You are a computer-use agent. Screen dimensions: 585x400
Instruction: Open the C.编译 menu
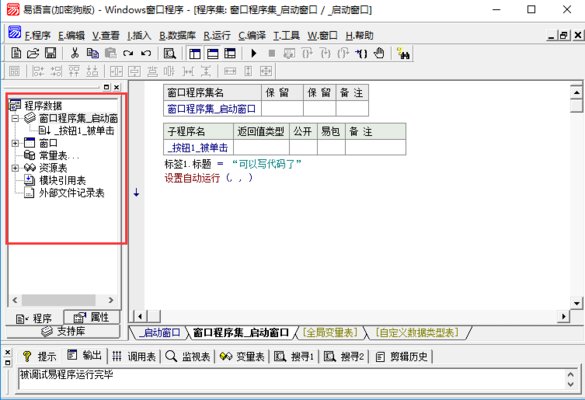pos(252,35)
